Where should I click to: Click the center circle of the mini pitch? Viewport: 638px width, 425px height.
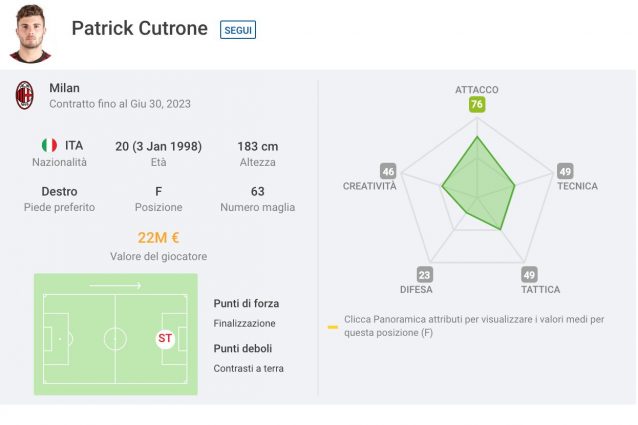click(115, 339)
